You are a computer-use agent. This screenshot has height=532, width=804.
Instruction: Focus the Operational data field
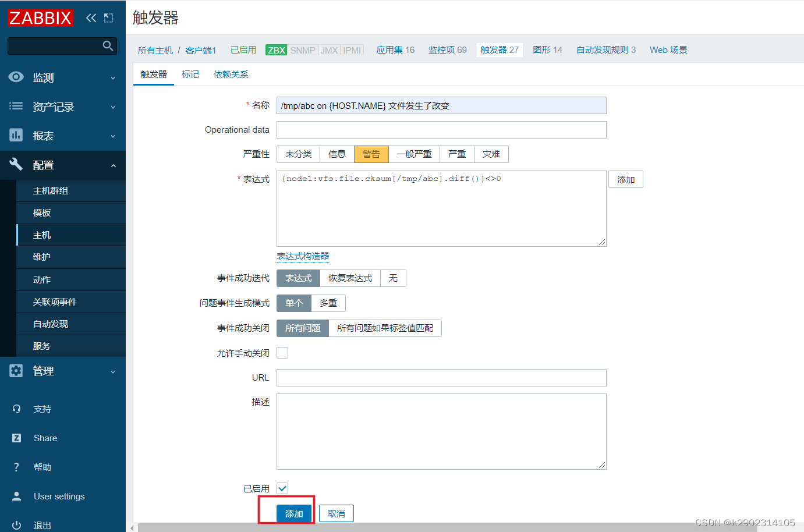[441, 130]
